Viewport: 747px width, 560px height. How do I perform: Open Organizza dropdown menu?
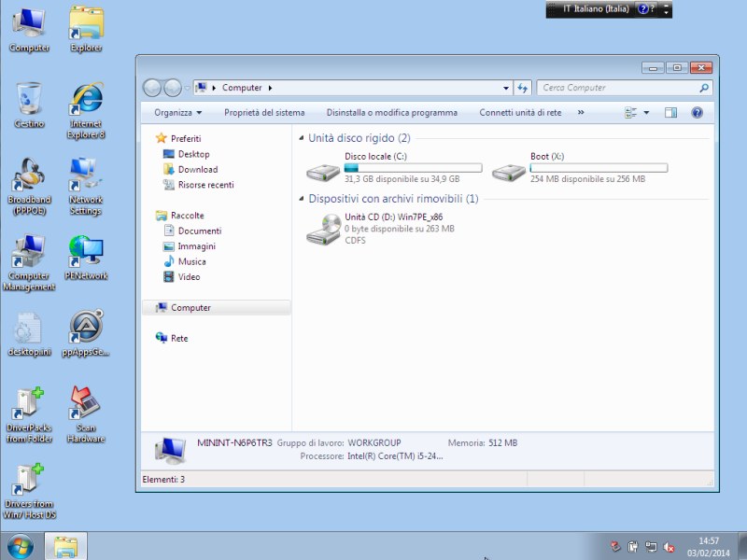[177, 112]
